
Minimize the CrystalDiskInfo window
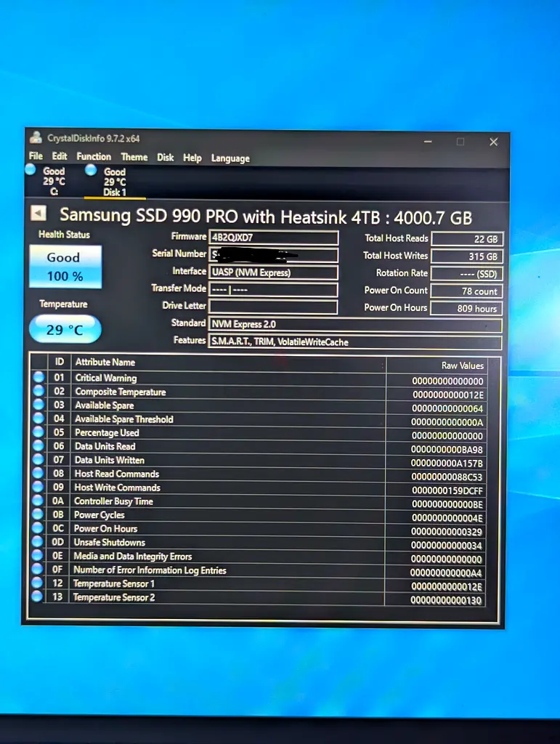coord(428,142)
